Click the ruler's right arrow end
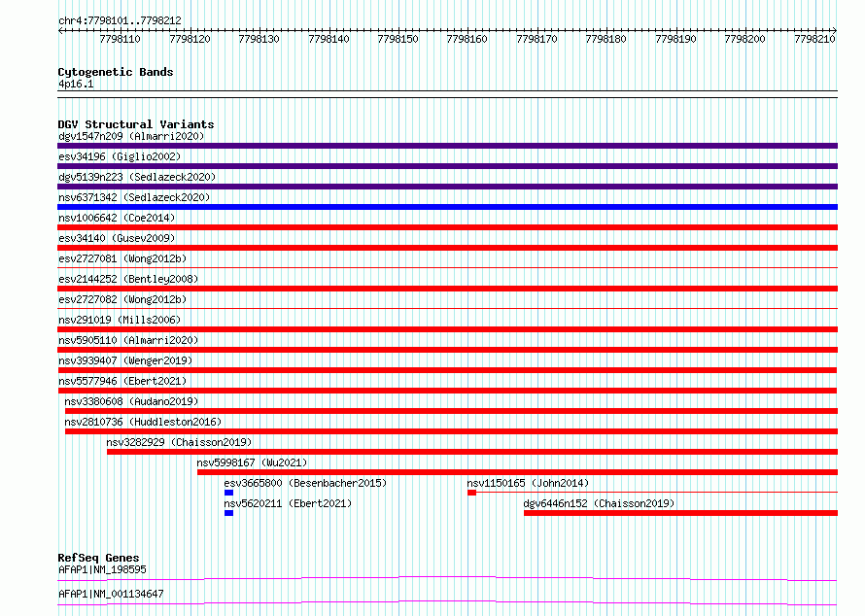This screenshot has height=616, width=865. (x=835, y=30)
